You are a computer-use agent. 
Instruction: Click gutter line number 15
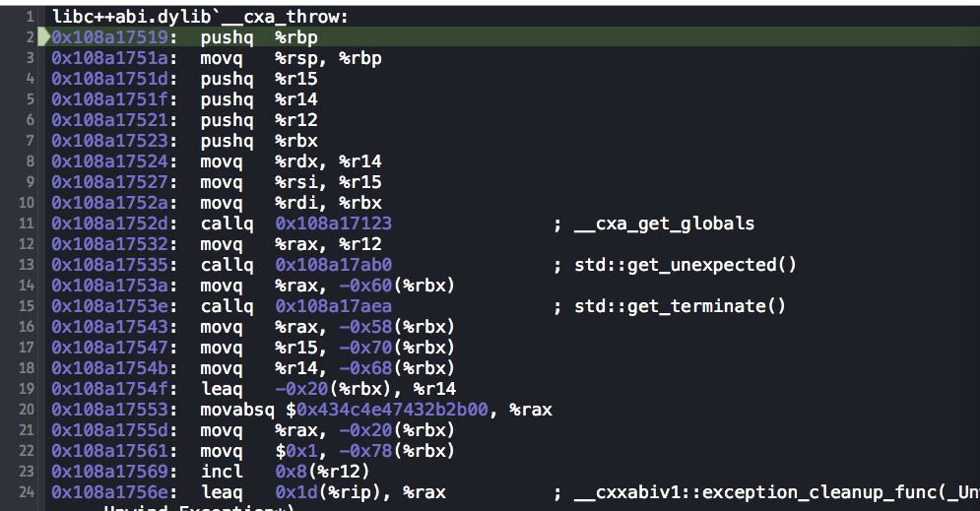[30, 306]
